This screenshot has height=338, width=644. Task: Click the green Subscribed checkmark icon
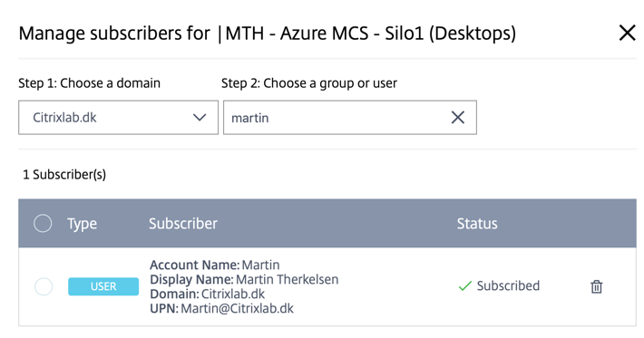(465, 286)
